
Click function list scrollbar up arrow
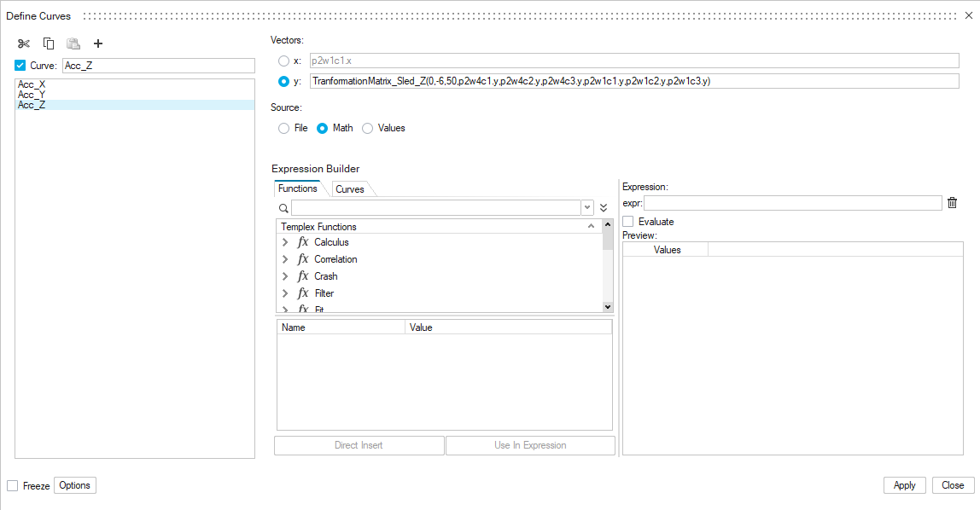pyautogui.click(x=608, y=224)
